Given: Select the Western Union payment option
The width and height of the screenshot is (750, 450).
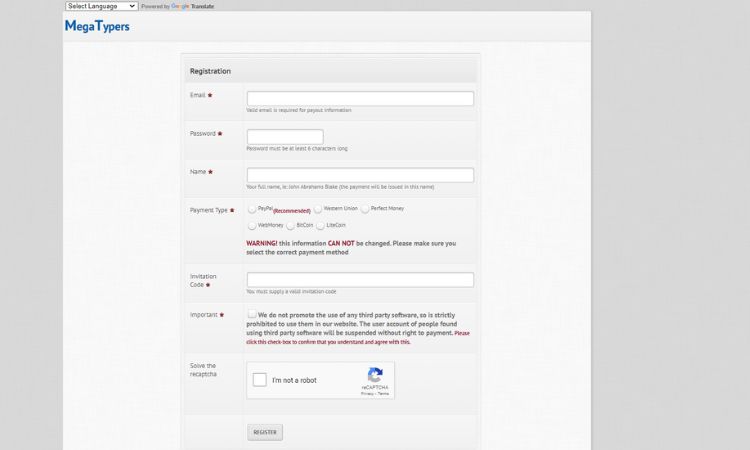Looking at the screenshot, I should [x=318, y=209].
